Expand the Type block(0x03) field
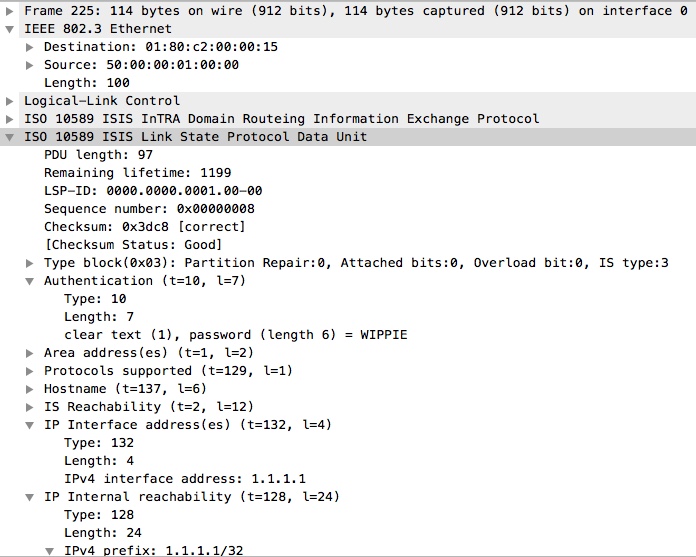Viewport: 696px width, 557px height. click(30, 263)
